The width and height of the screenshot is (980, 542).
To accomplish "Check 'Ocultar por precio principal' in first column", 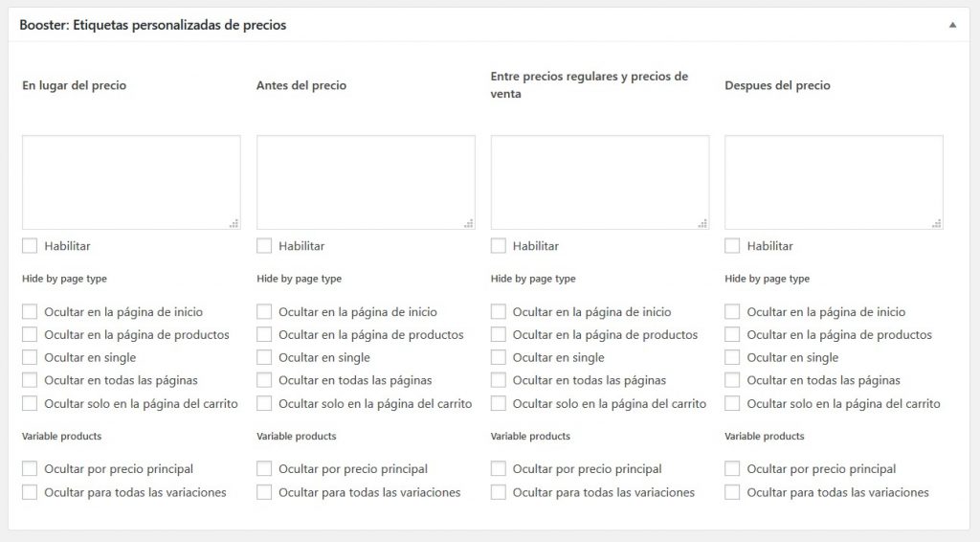I will [30, 469].
